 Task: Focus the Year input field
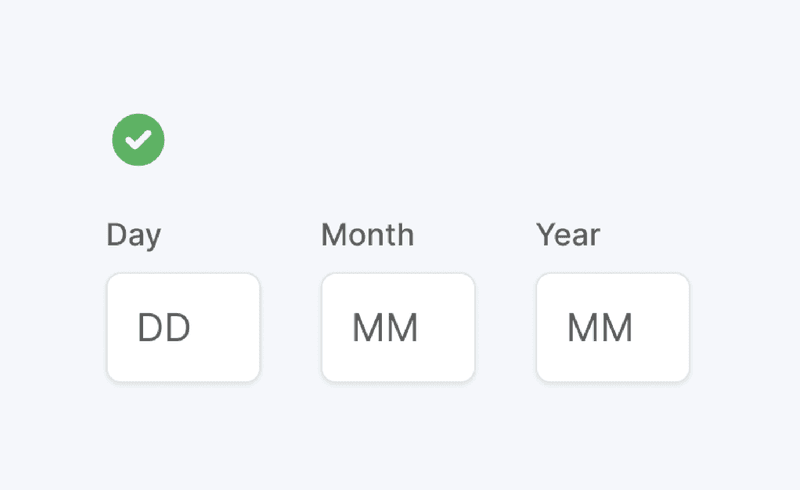click(613, 327)
